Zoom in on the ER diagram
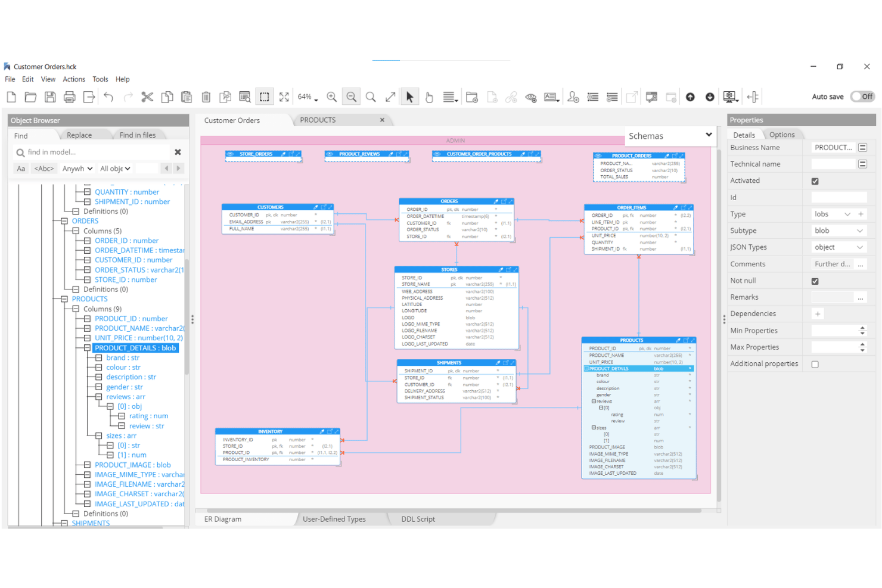Screen dimensions: 882x588 coord(332,97)
